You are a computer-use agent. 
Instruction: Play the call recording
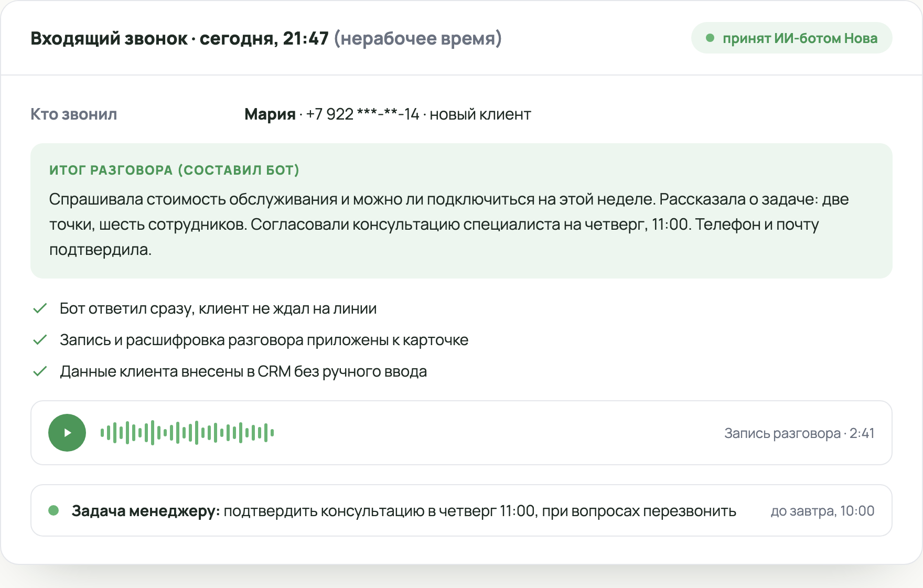pos(67,433)
